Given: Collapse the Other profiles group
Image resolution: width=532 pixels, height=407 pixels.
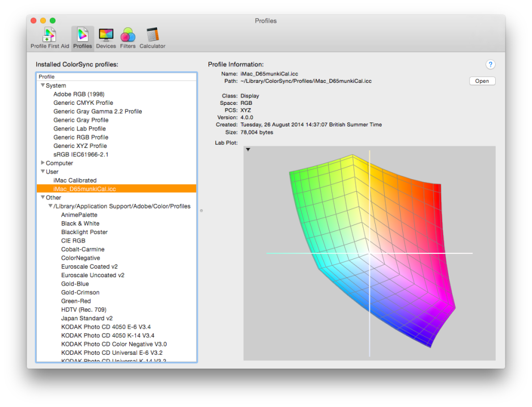Looking at the screenshot, I should tap(42, 197).
